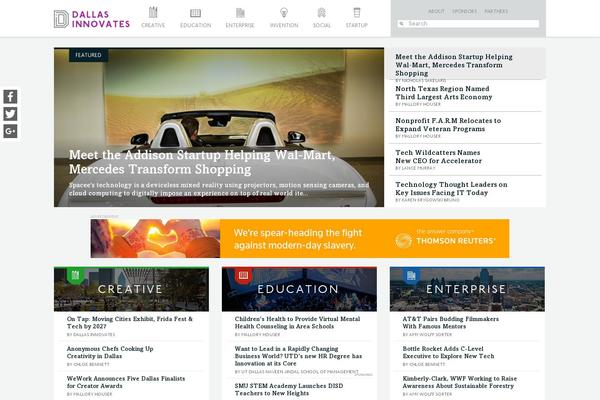Open UTD's new HR Degree article

click(298, 356)
